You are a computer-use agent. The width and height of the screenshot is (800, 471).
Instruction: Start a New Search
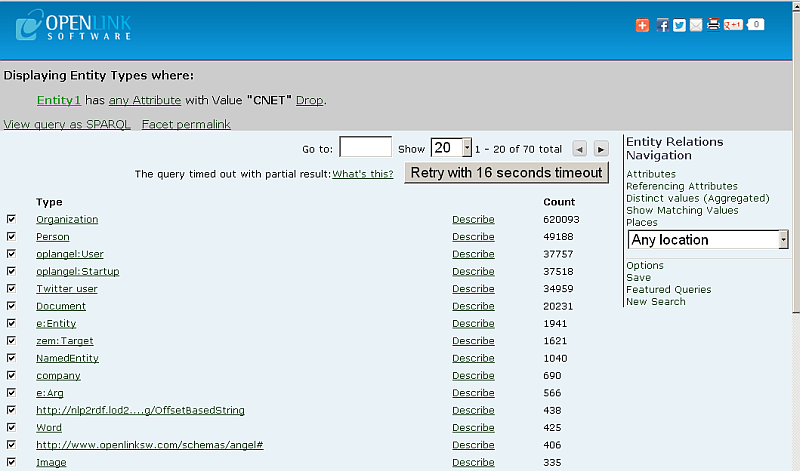click(x=656, y=302)
